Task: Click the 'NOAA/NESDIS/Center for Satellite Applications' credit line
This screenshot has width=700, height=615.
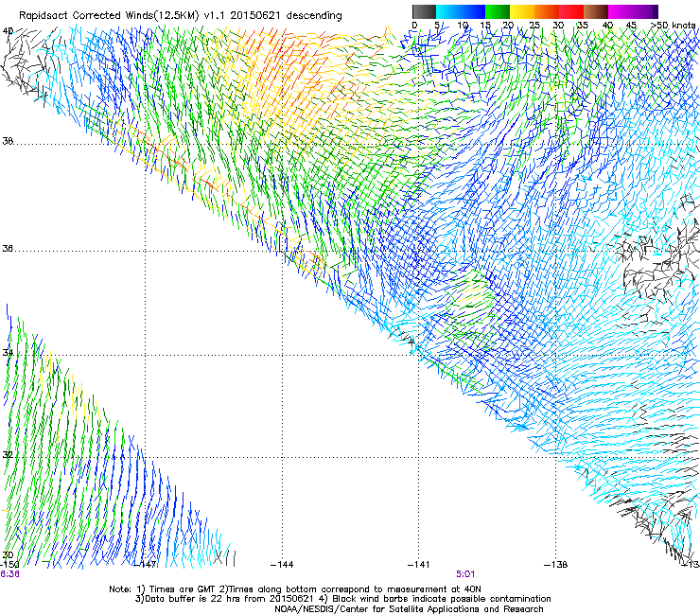Action: tap(409, 608)
